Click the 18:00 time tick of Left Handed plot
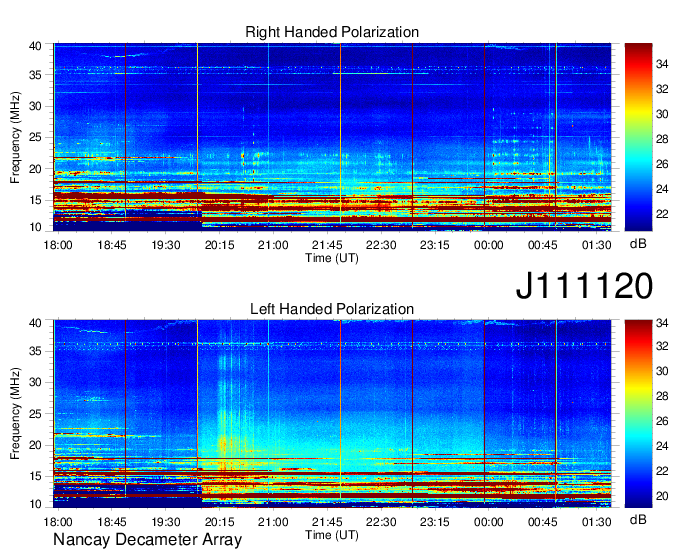The height and width of the screenshot is (552, 680). [58, 522]
